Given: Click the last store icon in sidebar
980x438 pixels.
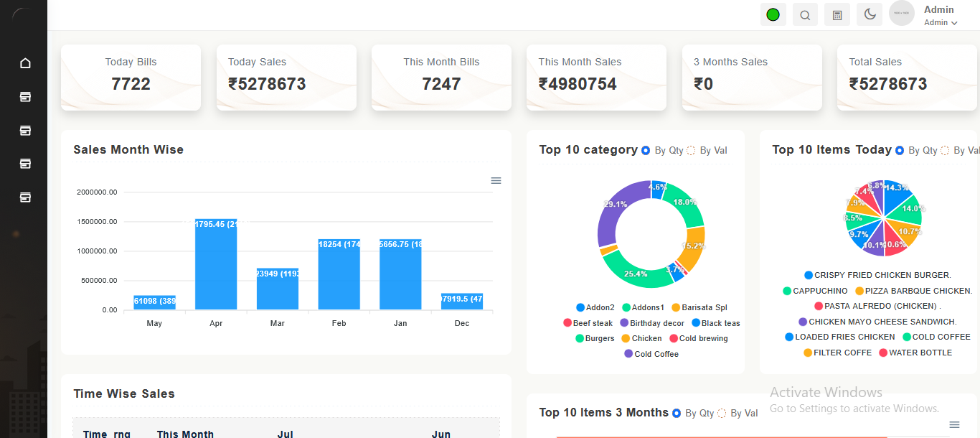Looking at the screenshot, I should (x=25, y=197).
